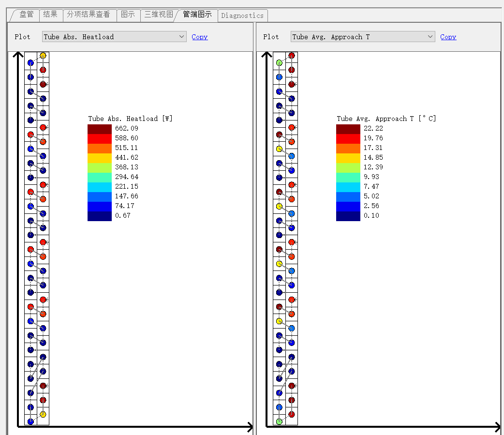This screenshot has height=435, width=504.
Task: Click Copy link beside the Heatload plot dropdown
Action: tap(200, 37)
